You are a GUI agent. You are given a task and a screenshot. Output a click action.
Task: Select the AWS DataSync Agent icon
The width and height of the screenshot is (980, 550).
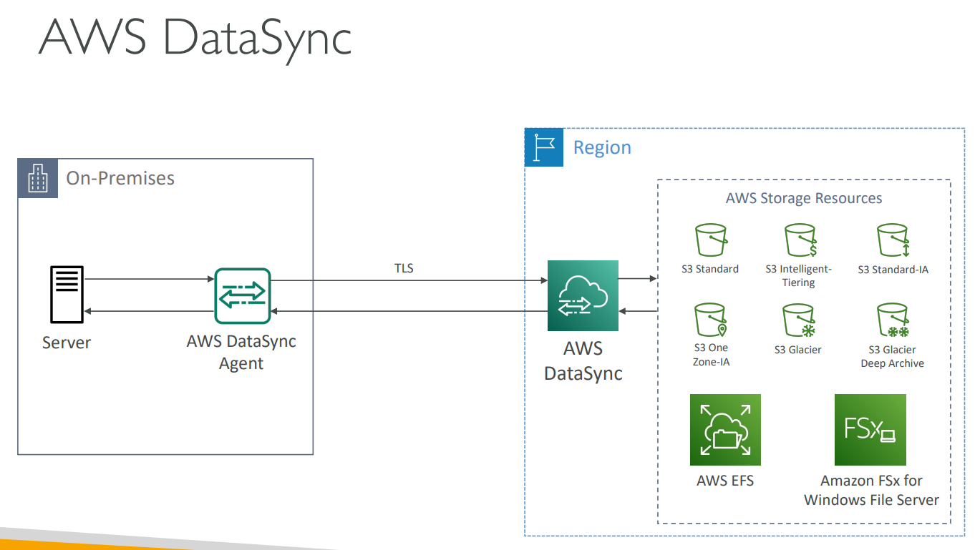(242, 296)
